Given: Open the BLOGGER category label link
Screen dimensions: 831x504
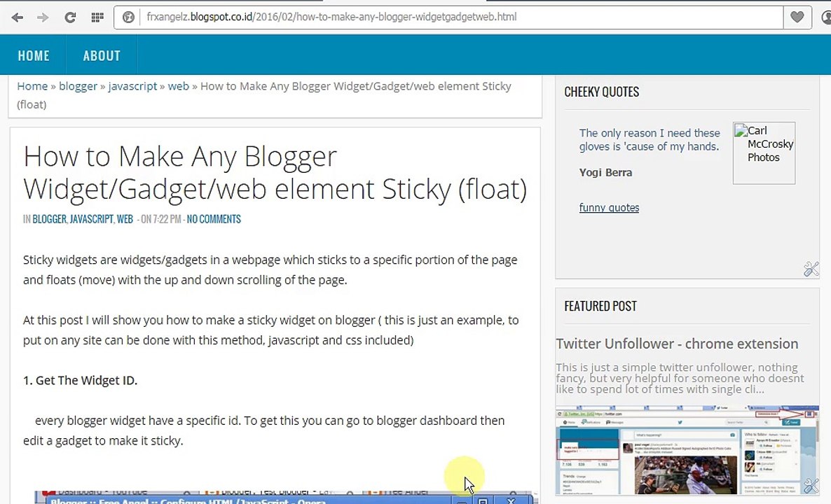Looking at the screenshot, I should [x=49, y=219].
